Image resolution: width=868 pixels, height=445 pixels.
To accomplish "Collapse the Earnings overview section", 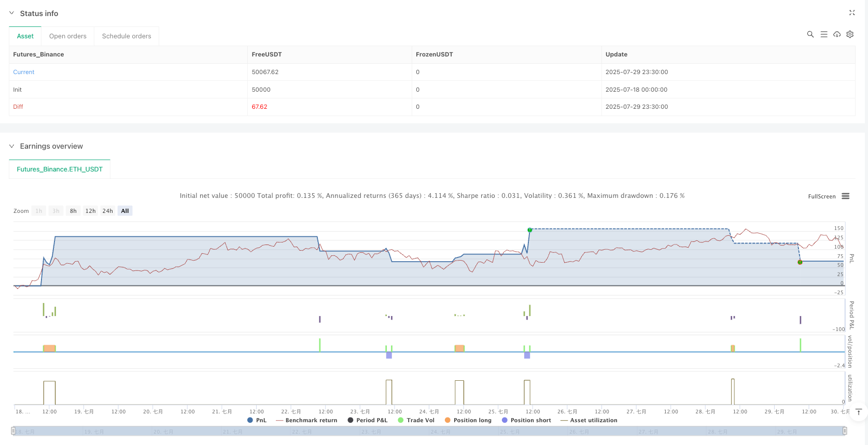I will [x=11, y=146].
